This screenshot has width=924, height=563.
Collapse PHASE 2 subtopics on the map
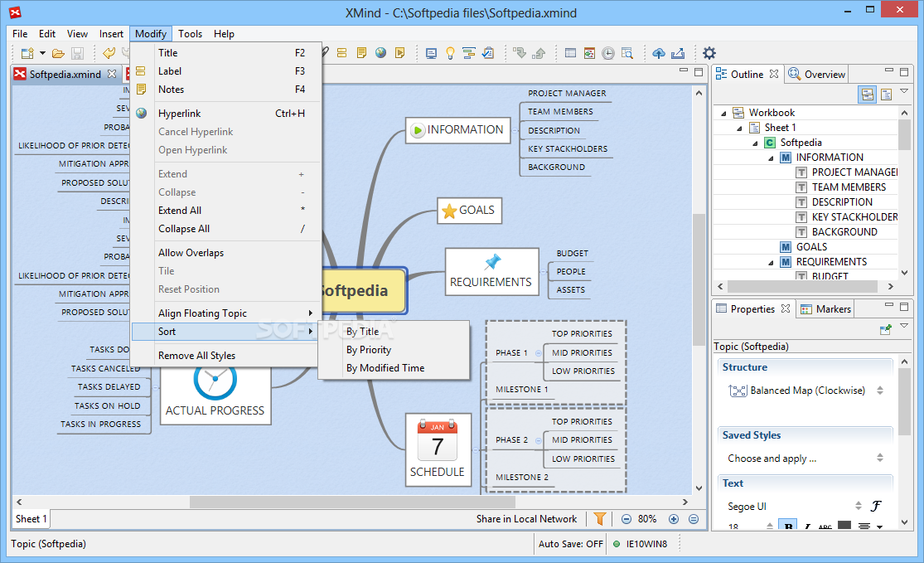point(538,440)
